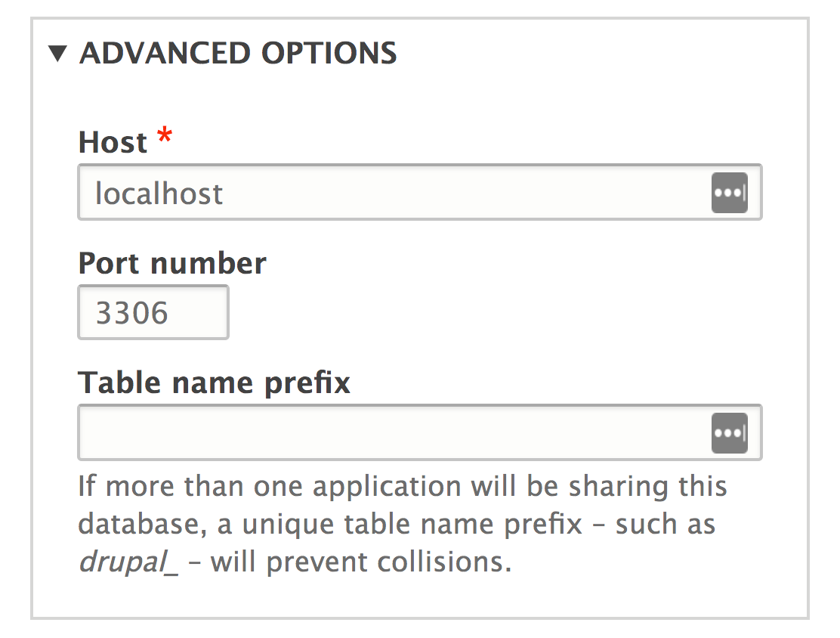This screenshot has width=840, height=638.
Task: Click the red required asterisk beside Host
Action: point(163,139)
